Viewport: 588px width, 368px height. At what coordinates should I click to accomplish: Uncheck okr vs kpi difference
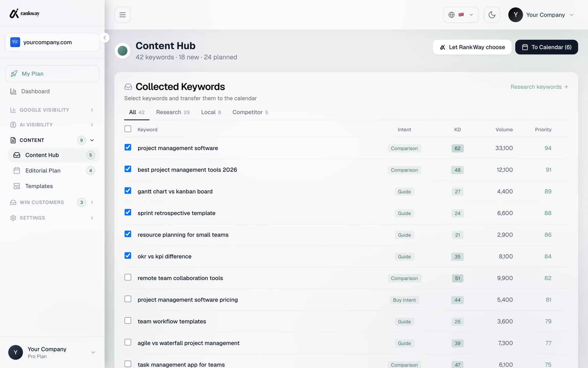click(128, 255)
